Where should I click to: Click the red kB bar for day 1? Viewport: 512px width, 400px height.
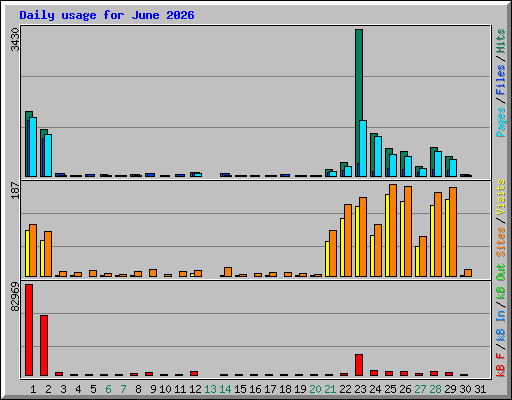pyautogui.click(x=29, y=330)
